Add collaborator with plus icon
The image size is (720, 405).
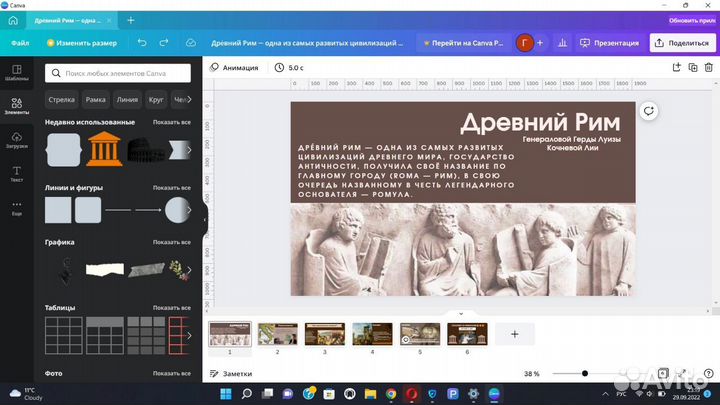click(x=540, y=43)
